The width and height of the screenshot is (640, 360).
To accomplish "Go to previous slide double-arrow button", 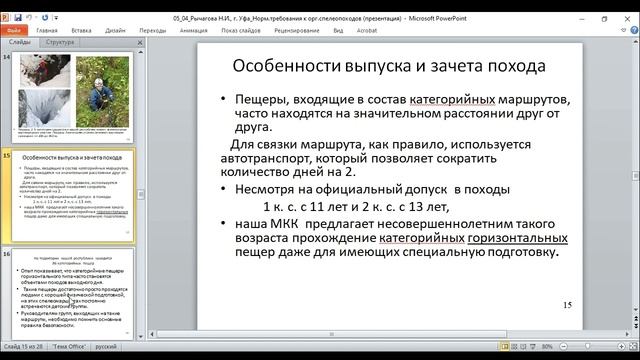I will [636, 318].
